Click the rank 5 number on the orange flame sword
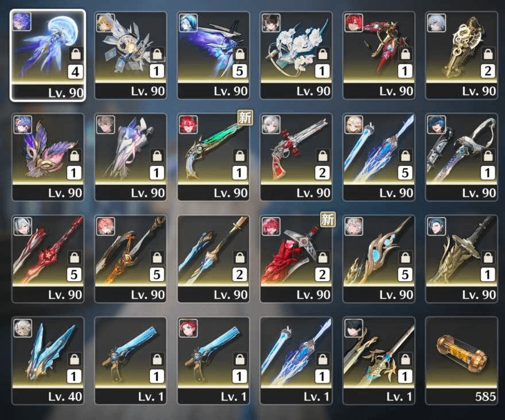505x420 pixels. (157, 274)
